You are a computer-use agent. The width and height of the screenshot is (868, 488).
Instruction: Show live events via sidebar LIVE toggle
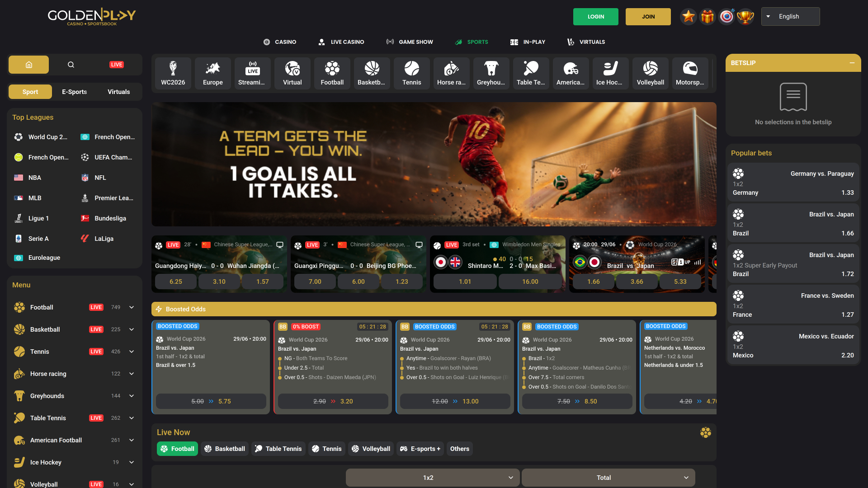(x=117, y=65)
